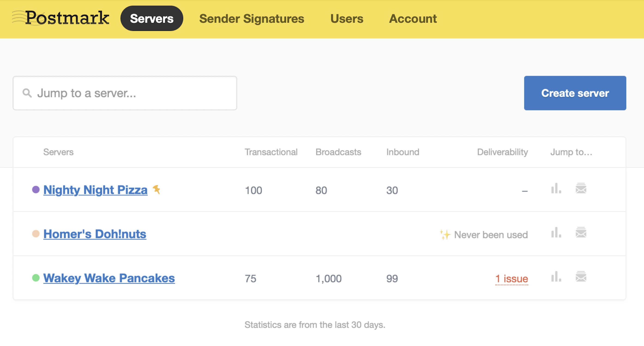Open statistics icon for Wakey Wake Pancakes

(556, 277)
